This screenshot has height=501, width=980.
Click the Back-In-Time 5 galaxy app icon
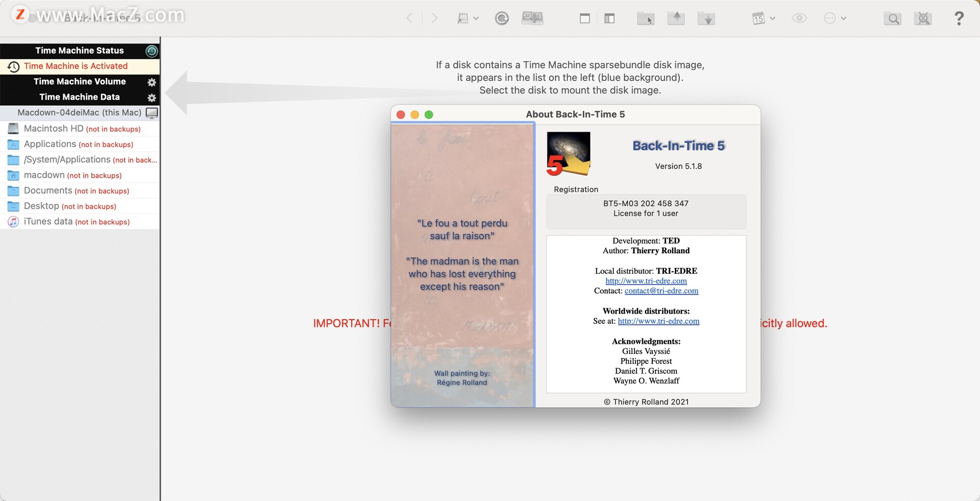(x=569, y=154)
